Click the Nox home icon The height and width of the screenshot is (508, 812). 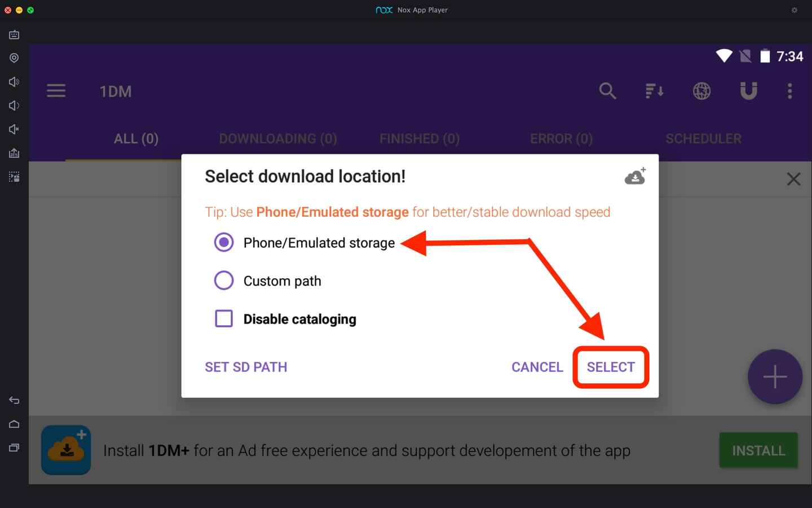(x=14, y=424)
